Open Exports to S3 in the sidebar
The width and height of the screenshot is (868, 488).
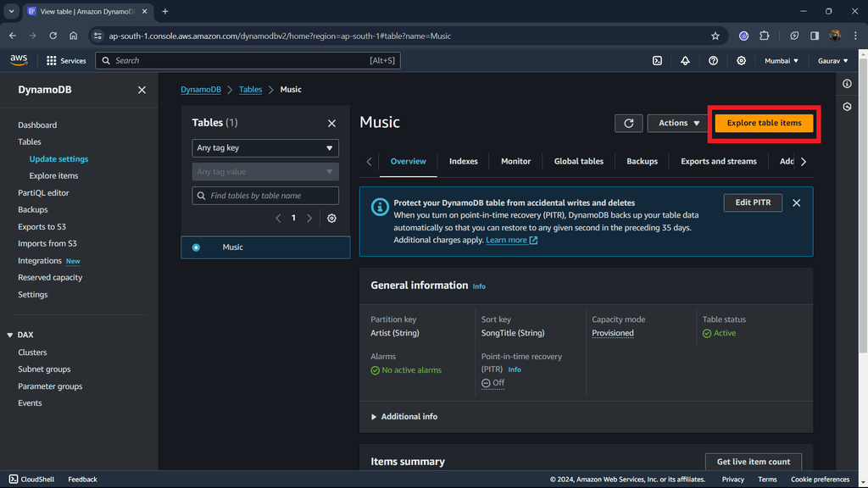click(x=42, y=227)
